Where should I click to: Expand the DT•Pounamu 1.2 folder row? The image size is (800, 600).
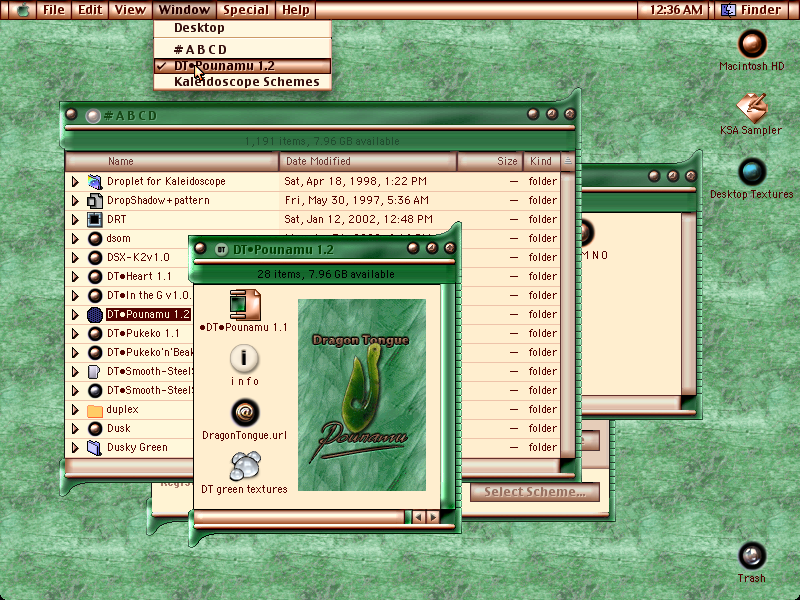click(x=75, y=314)
